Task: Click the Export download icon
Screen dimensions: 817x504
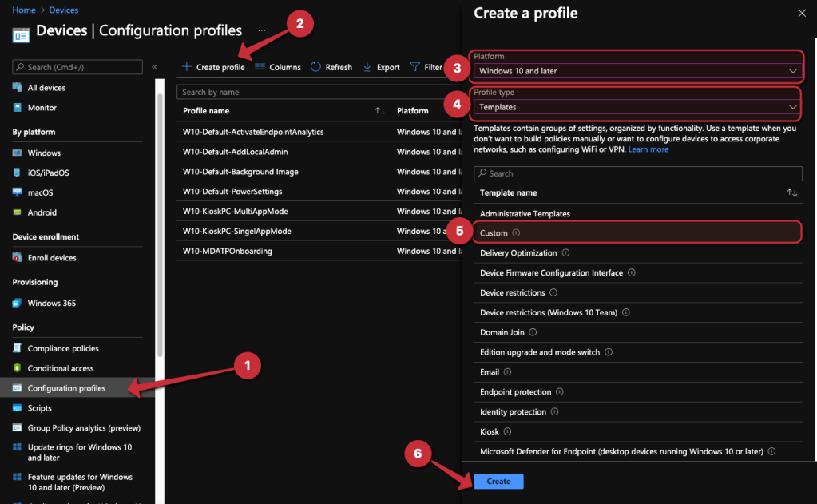Action: pos(367,67)
